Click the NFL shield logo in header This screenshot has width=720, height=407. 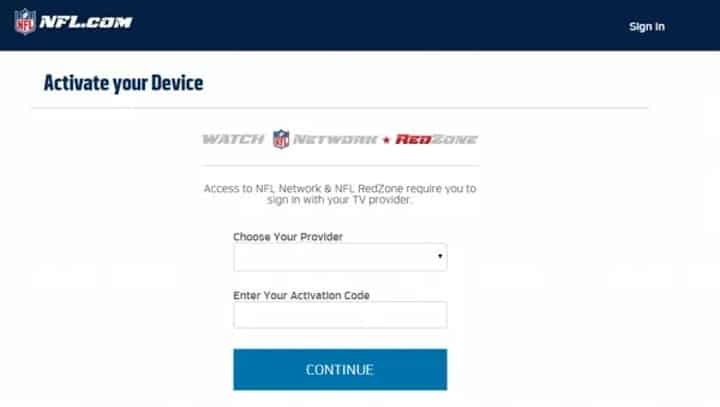pos(25,22)
